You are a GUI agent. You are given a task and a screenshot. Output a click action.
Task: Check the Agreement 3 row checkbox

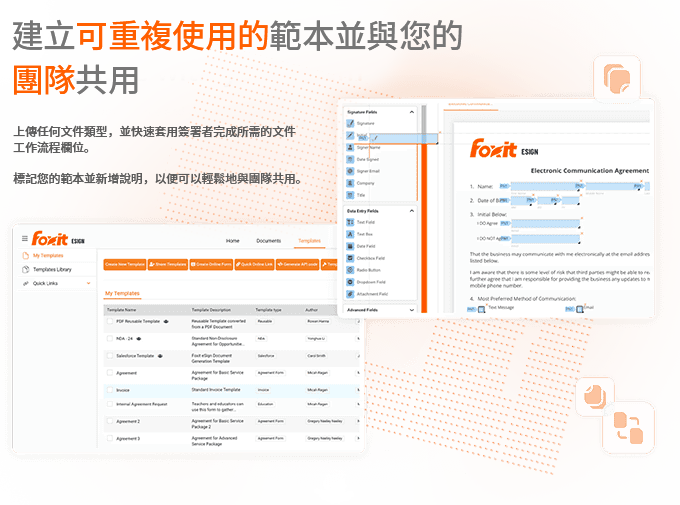(x=110, y=438)
